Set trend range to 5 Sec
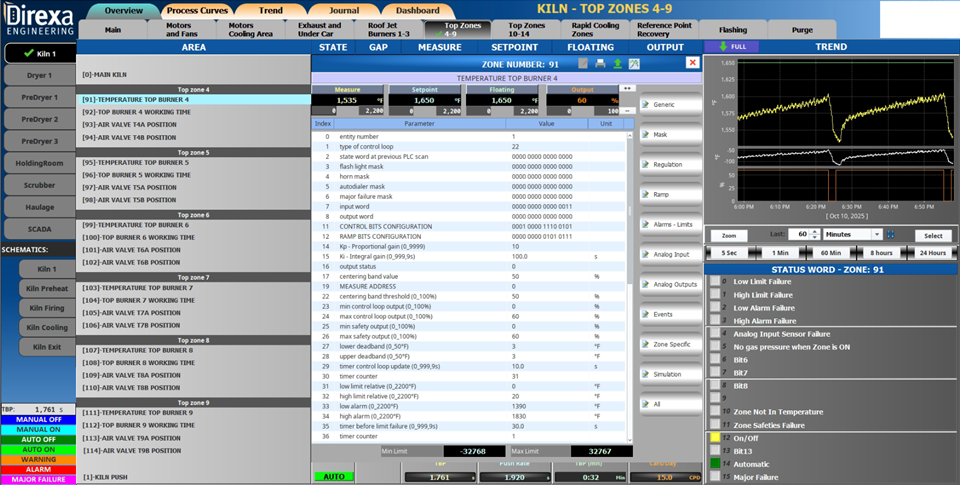The width and height of the screenshot is (960, 485). [x=729, y=253]
